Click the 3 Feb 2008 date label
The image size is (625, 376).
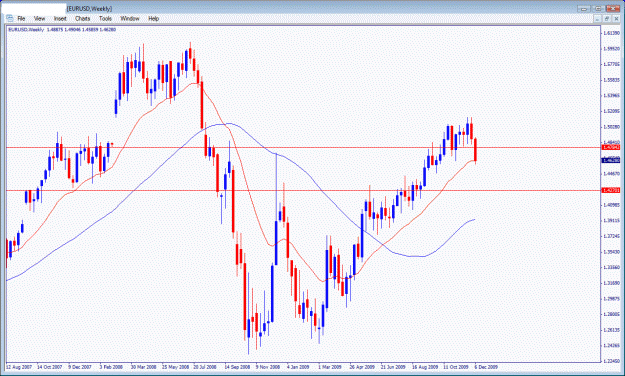click(x=111, y=367)
